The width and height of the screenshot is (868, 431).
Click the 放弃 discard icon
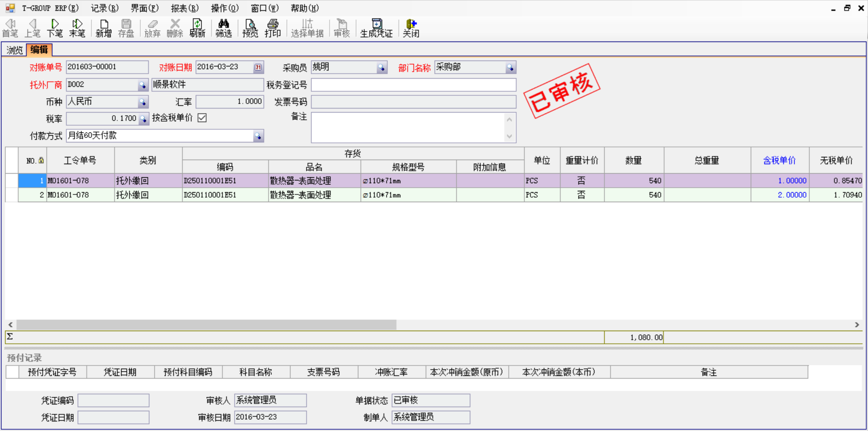[152, 28]
